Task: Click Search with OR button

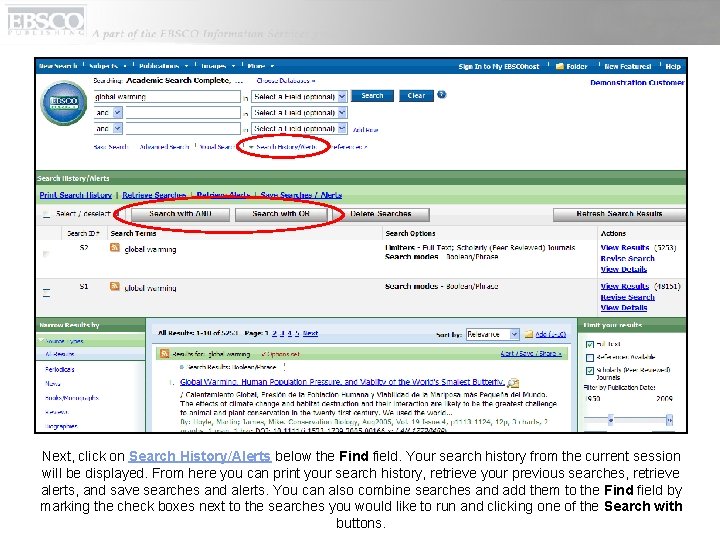Action: (281, 214)
